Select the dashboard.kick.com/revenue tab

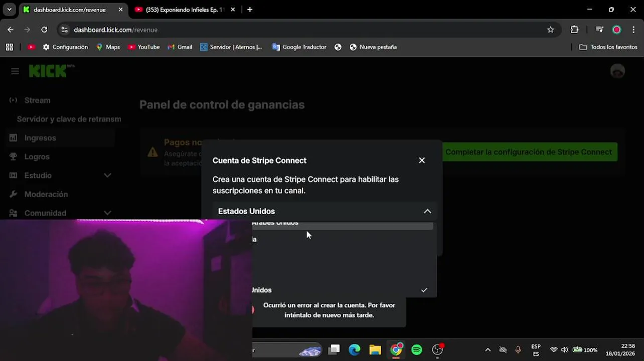(x=70, y=10)
